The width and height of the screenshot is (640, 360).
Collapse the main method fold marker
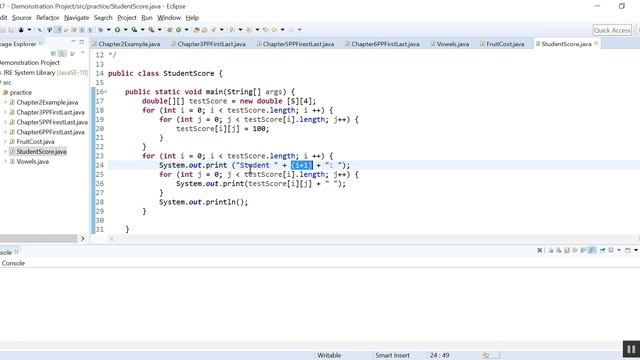pyautogui.click(x=105, y=92)
